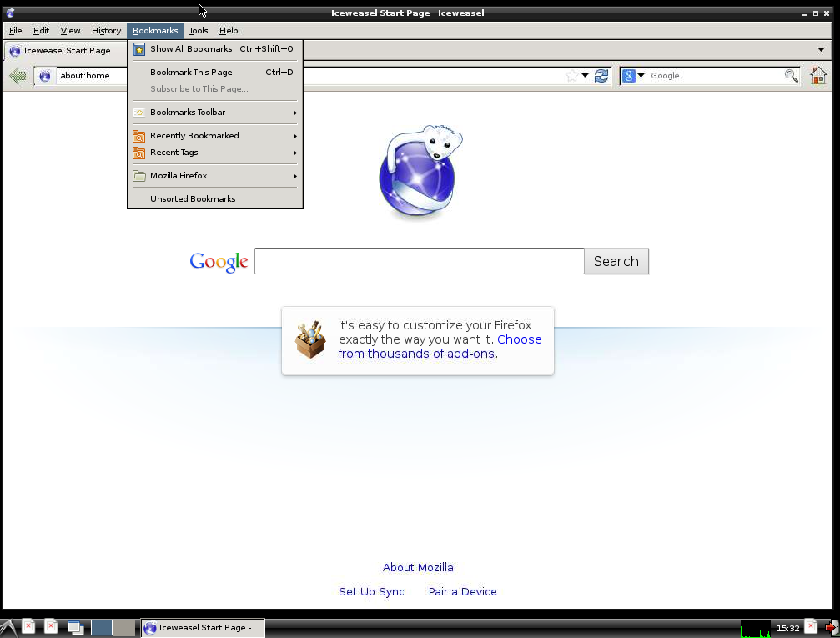Click the red exit arrow icon in the tray
Viewport: 840px width, 638px height.
832,627
